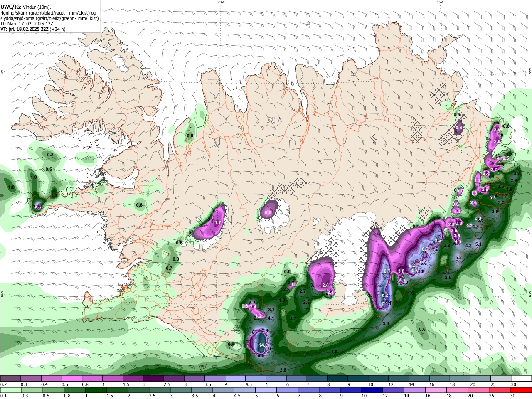This screenshot has height=399, width=532.
Task: Select the bottom-row legend swatch between 0.1 and 0.3
Action: point(10,390)
